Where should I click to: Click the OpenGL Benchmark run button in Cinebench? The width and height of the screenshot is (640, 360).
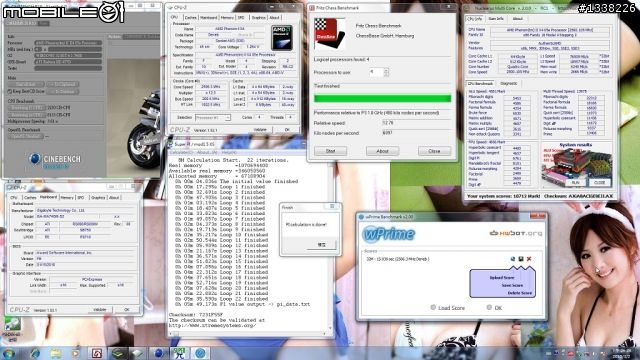tap(25, 136)
